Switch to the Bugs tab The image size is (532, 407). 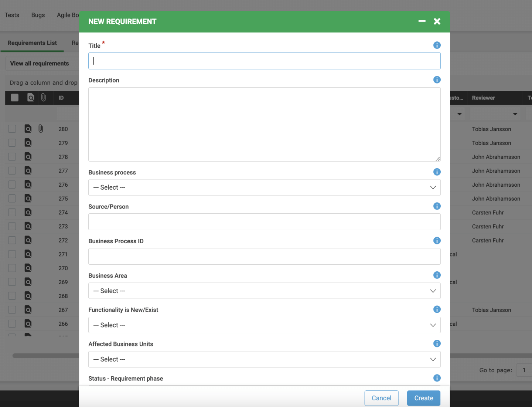(38, 15)
